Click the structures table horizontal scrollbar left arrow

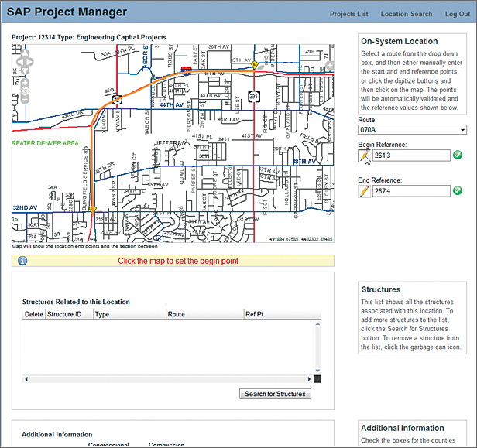[26, 379]
